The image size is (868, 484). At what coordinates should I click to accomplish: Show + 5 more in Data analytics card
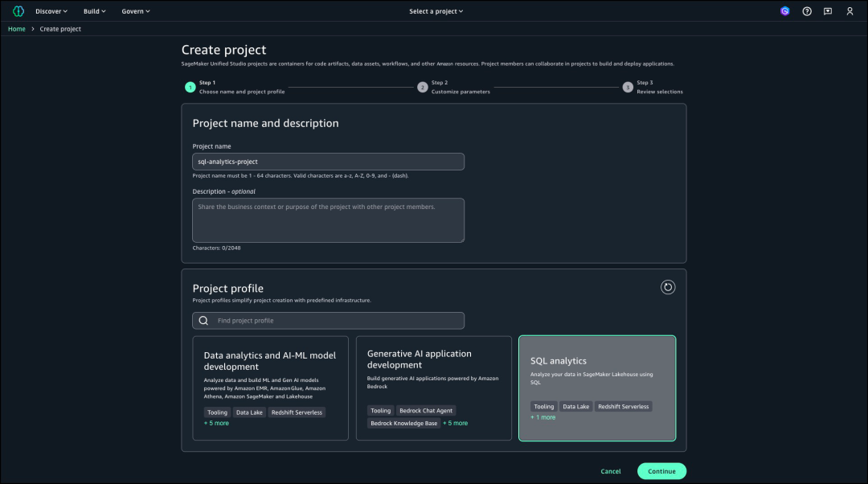tap(216, 423)
